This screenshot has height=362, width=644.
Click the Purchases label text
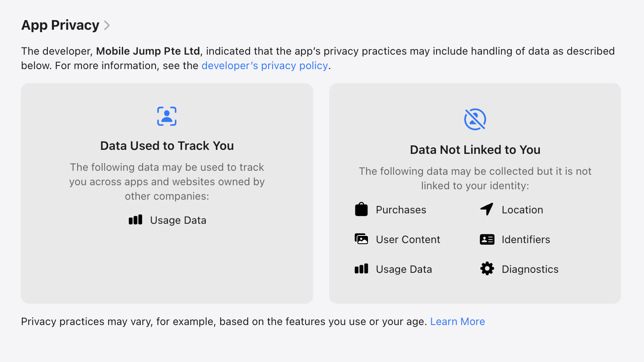point(401,209)
